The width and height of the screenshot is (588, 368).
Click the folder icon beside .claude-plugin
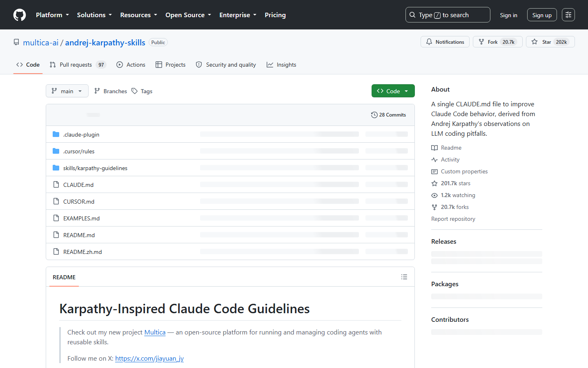(x=56, y=135)
